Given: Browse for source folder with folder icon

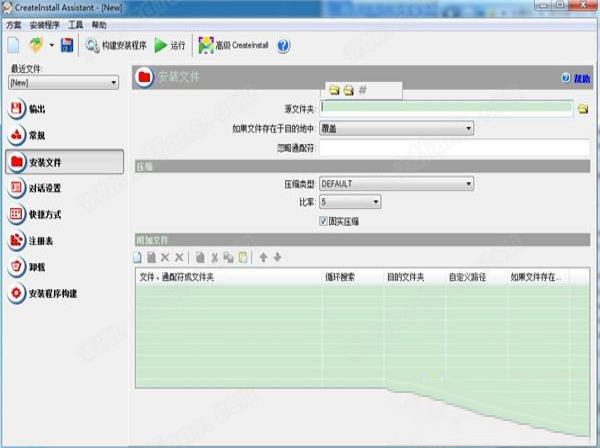Looking at the screenshot, I should pos(583,108).
